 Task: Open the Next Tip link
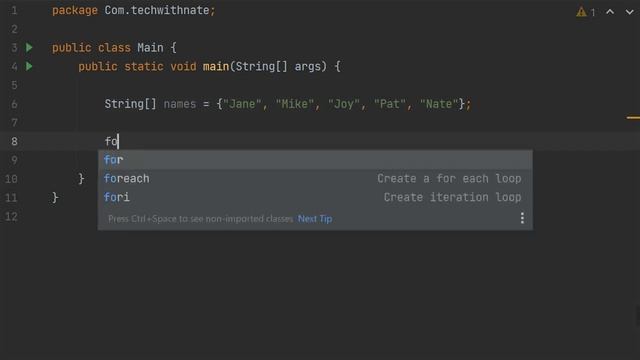pos(315,219)
